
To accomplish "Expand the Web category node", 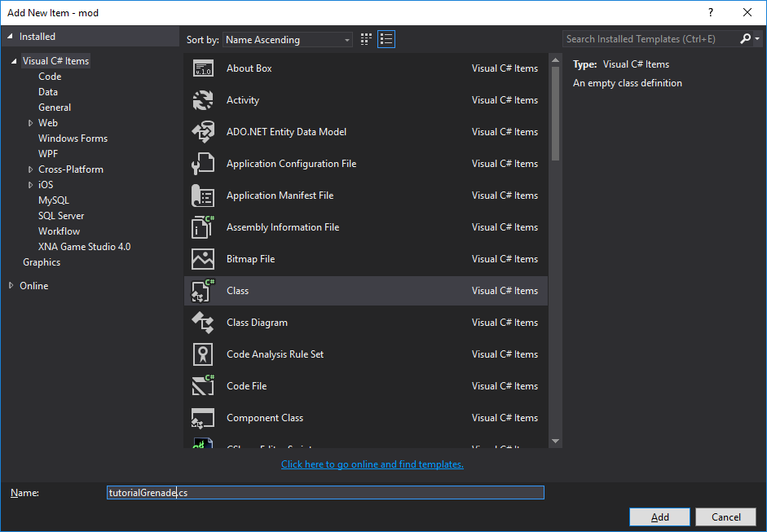I will pos(30,123).
